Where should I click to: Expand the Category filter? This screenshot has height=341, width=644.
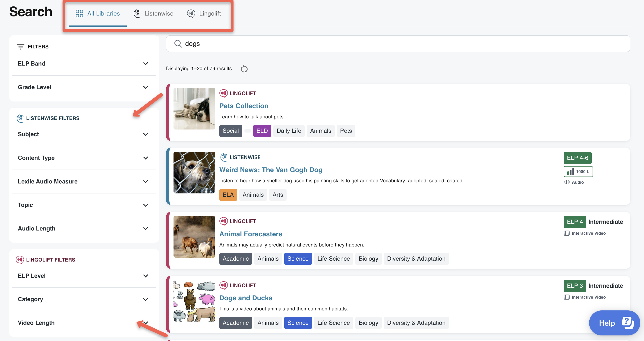[x=84, y=299]
